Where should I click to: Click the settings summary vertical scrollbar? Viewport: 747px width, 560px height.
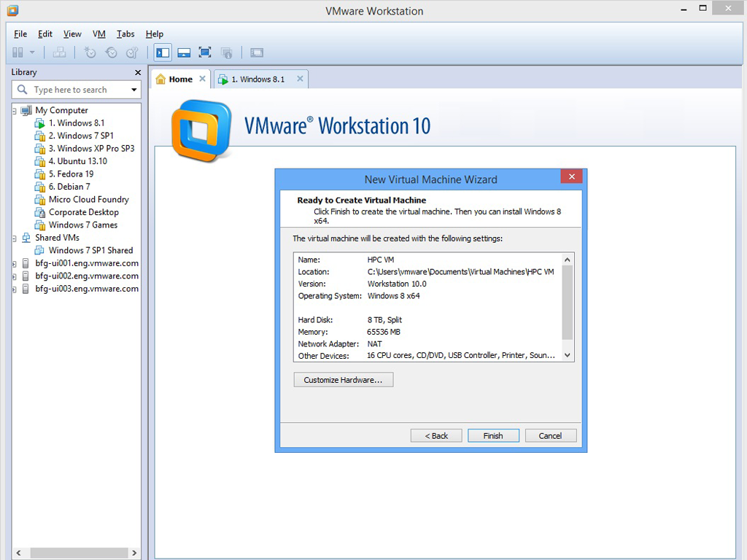click(568, 300)
